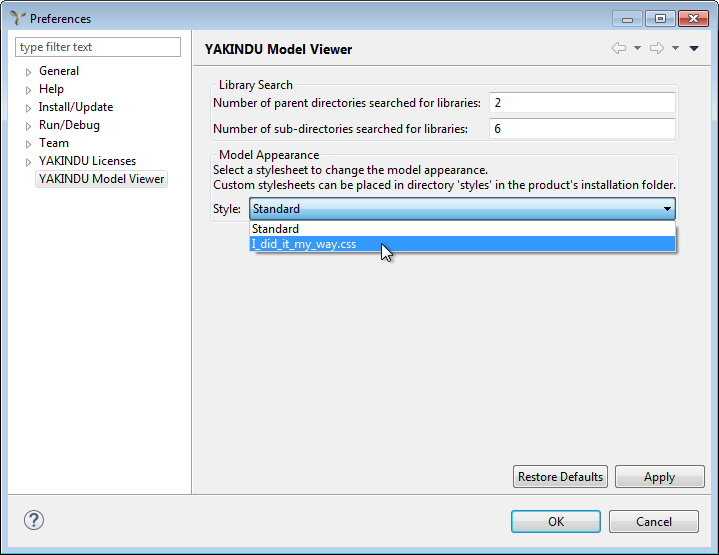Expand the Run/Debug tree node
This screenshot has height=555, width=719.
coord(29,126)
